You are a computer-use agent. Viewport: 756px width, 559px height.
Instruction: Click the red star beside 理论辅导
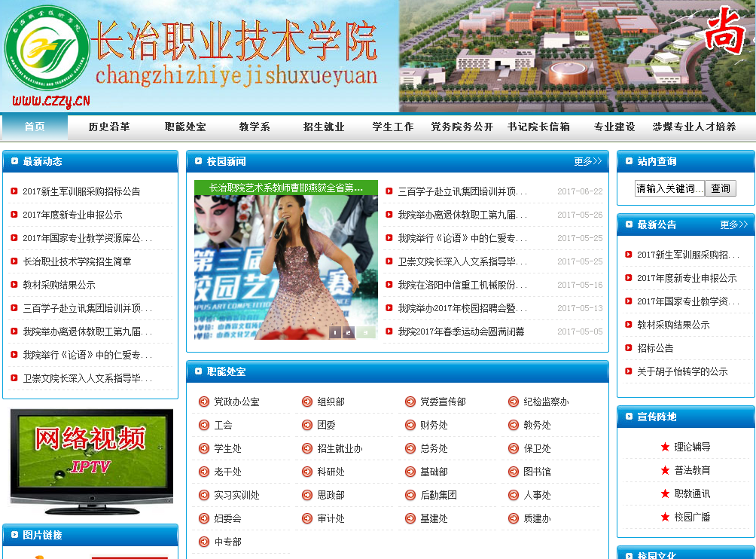[x=665, y=447]
